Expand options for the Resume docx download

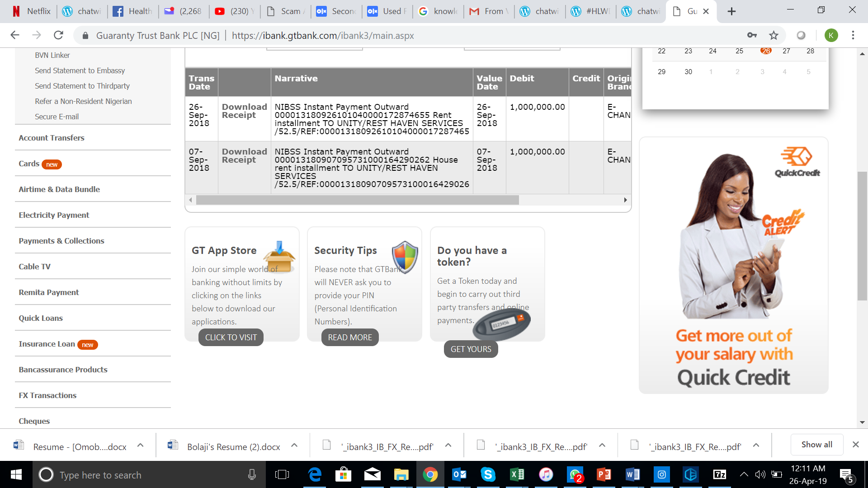point(141,446)
